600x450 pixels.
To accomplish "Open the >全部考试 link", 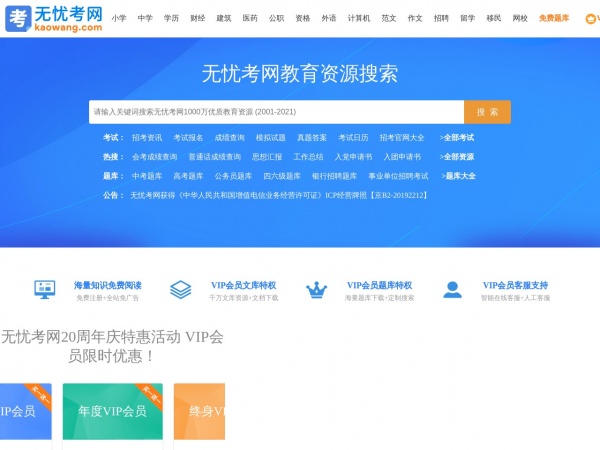I will tap(457, 138).
